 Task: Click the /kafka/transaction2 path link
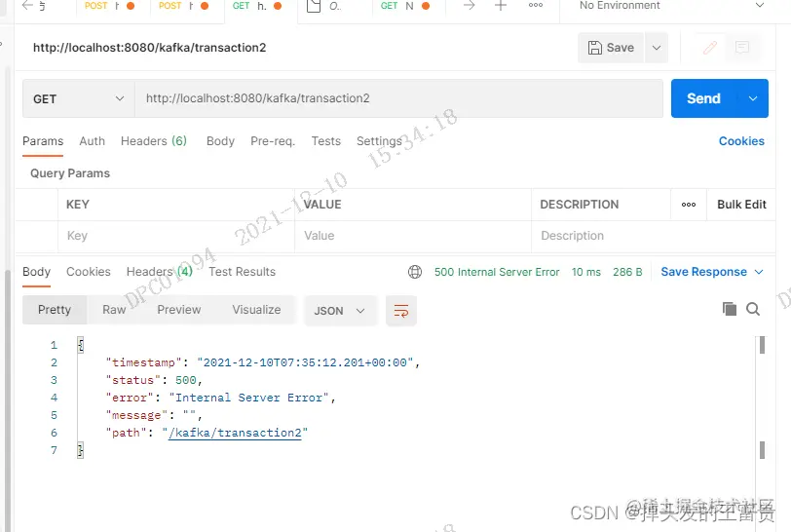pos(235,433)
